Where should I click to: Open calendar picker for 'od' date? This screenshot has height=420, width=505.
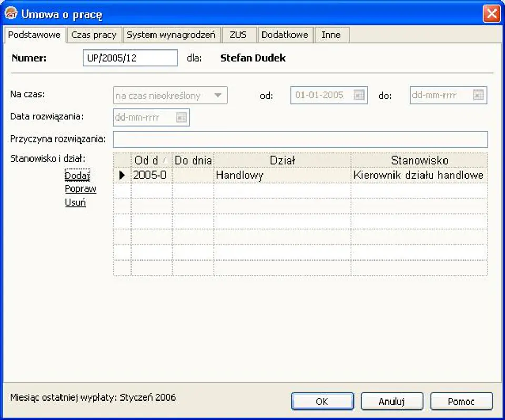[x=359, y=95]
